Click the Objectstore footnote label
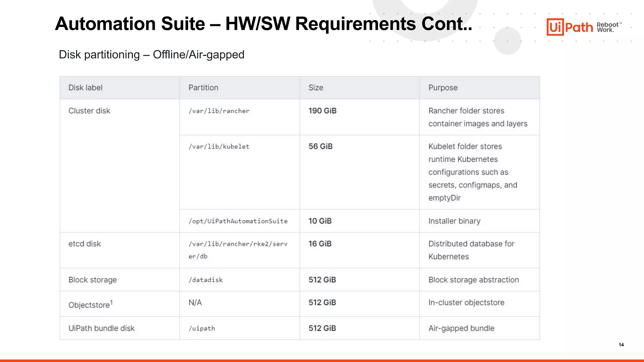 click(90, 304)
